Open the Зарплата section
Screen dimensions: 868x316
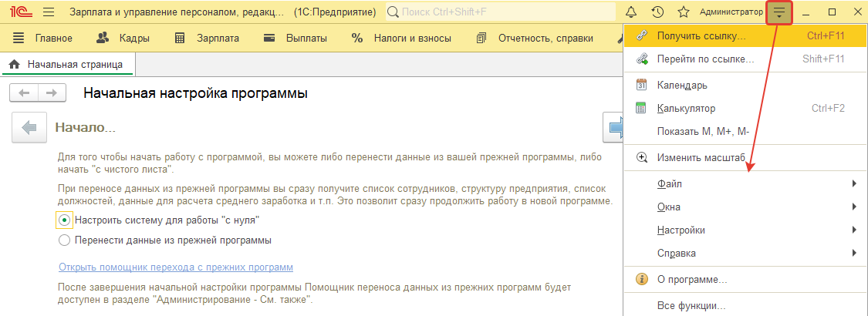click(x=207, y=39)
